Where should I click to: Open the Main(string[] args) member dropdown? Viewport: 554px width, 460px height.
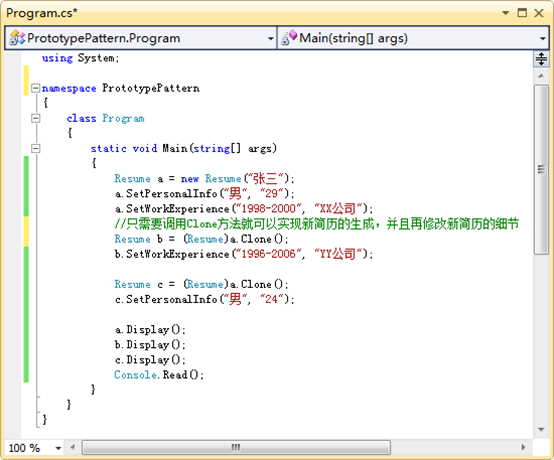543,39
